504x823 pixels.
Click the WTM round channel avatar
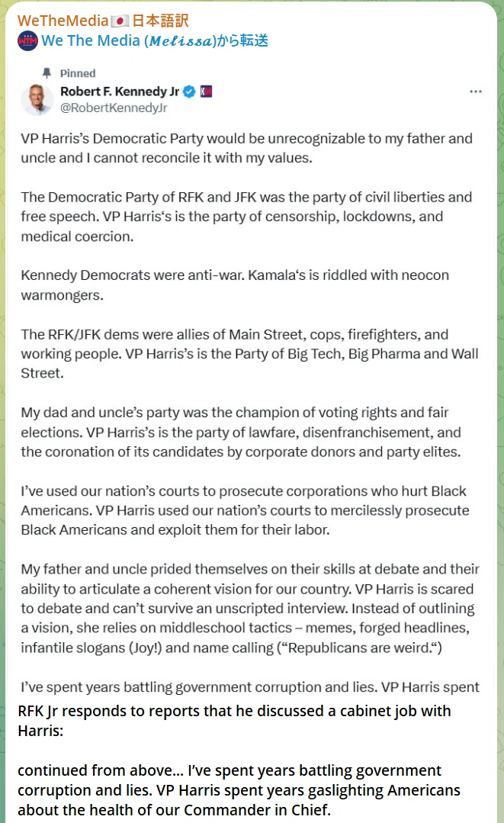(x=27, y=41)
